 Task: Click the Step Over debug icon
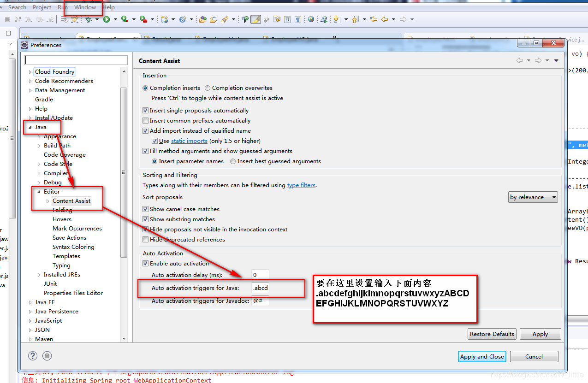point(39,19)
